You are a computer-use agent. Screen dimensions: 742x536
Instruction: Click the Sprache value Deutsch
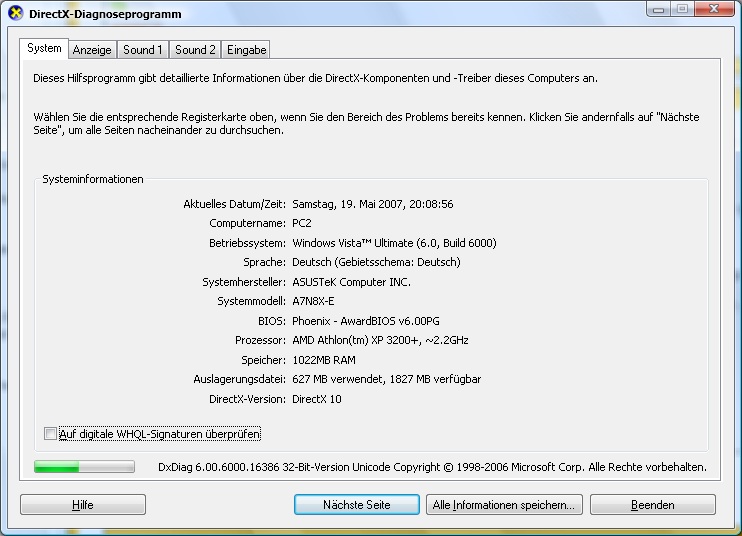click(376, 262)
